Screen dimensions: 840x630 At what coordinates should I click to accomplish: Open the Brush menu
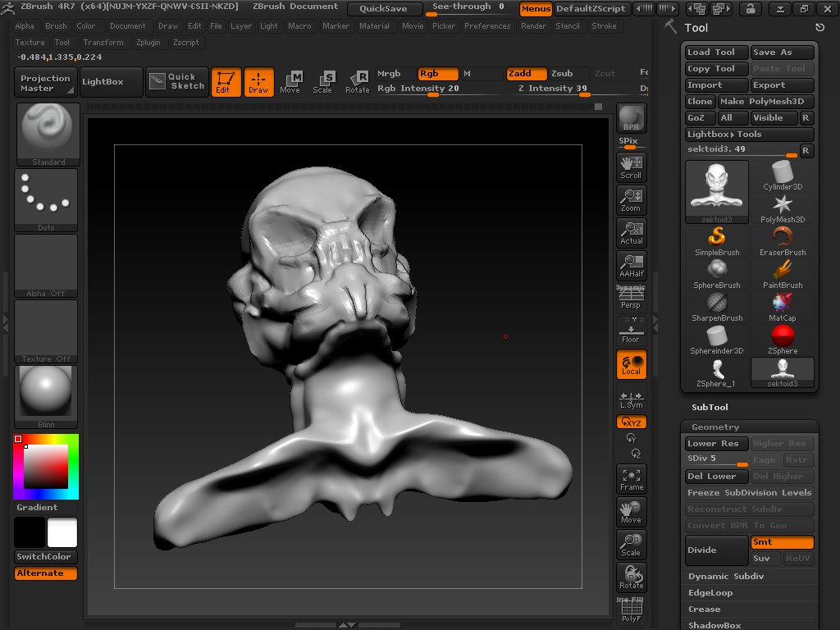[x=56, y=26]
